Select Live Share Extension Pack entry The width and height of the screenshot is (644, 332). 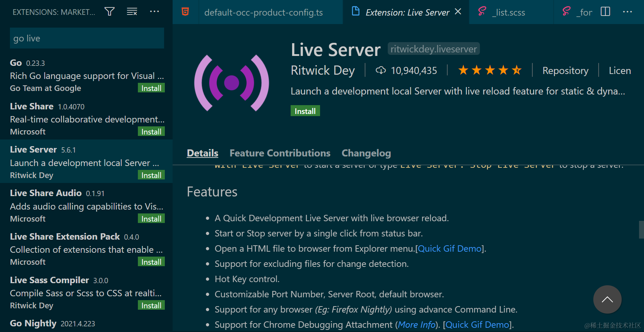[86, 249]
